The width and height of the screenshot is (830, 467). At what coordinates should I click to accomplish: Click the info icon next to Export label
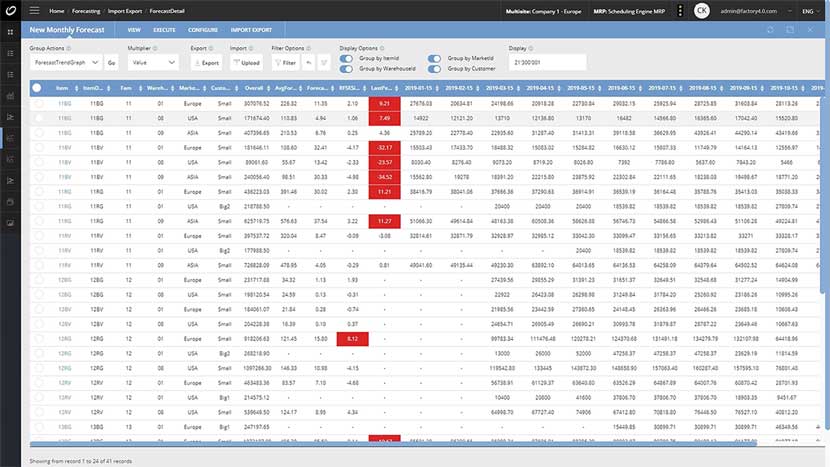(x=211, y=48)
